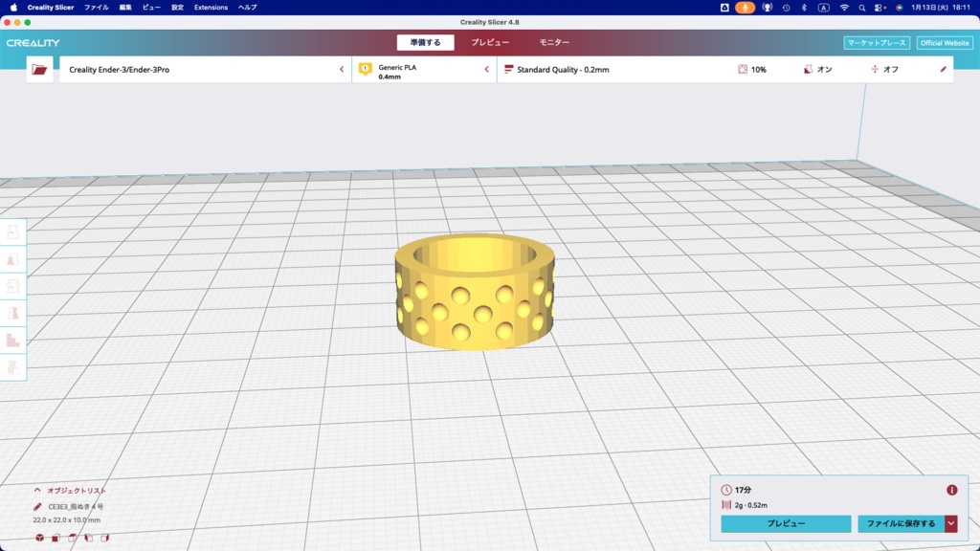Open the Extensions menu
980x551 pixels.
click(211, 8)
